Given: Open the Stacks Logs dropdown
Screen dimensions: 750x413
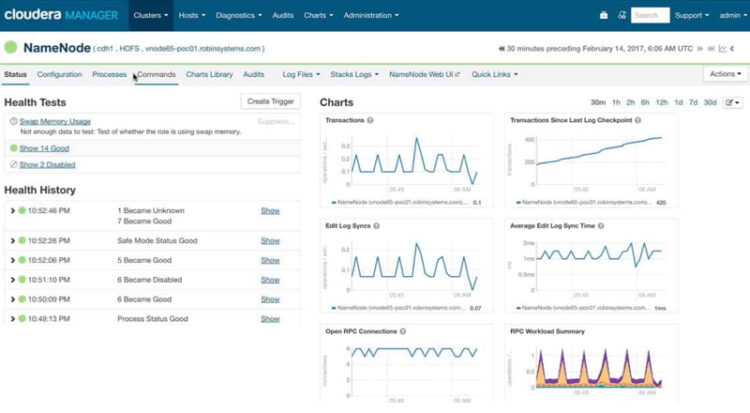Looking at the screenshot, I should point(354,75).
